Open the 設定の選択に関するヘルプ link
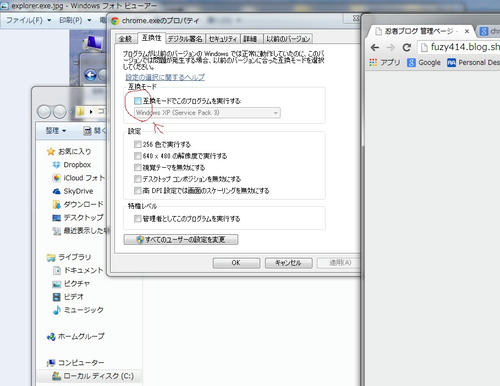This screenshot has width=500, height=386. pos(165,77)
